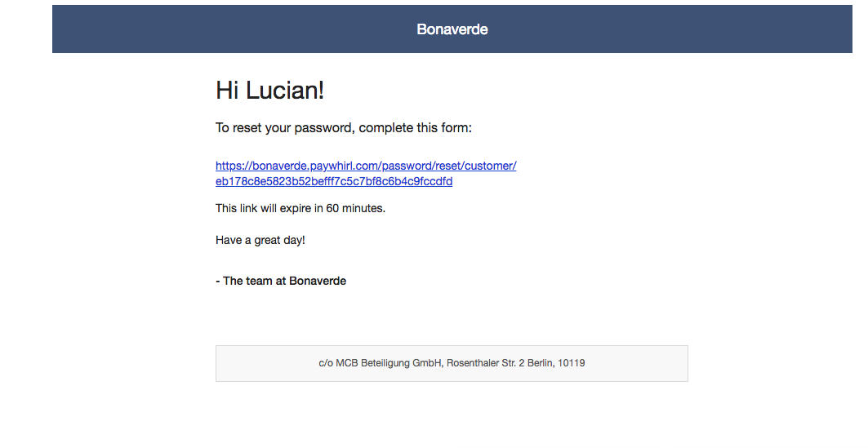Click the reset token eb178c8e5823b52b link line
This screenshot has height=448, width=868.
coord(334,181)
